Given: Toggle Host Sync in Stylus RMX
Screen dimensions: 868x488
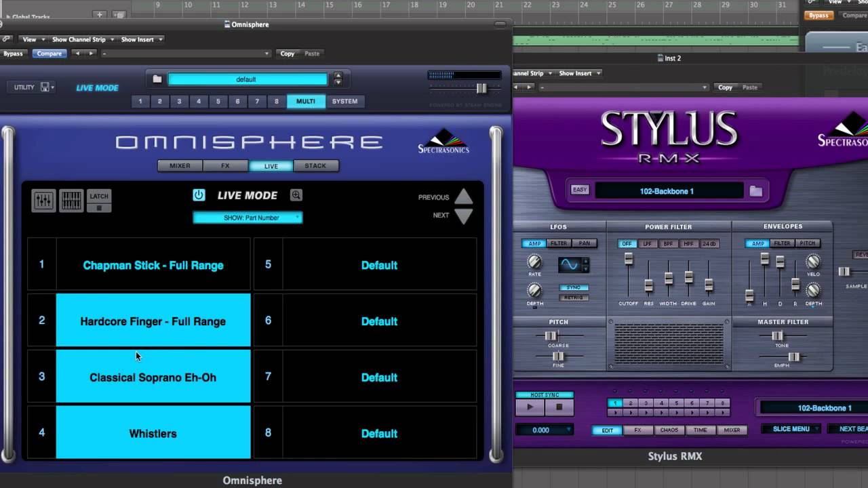Looking at the screenshot, I should [x=545, y=394].
